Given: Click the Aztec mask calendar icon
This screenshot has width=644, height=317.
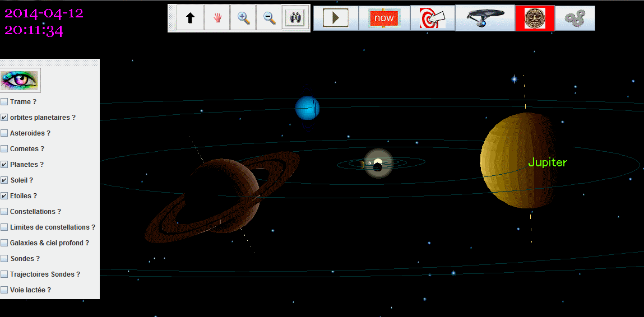Looking at the screenshot, I should (535, 18).
